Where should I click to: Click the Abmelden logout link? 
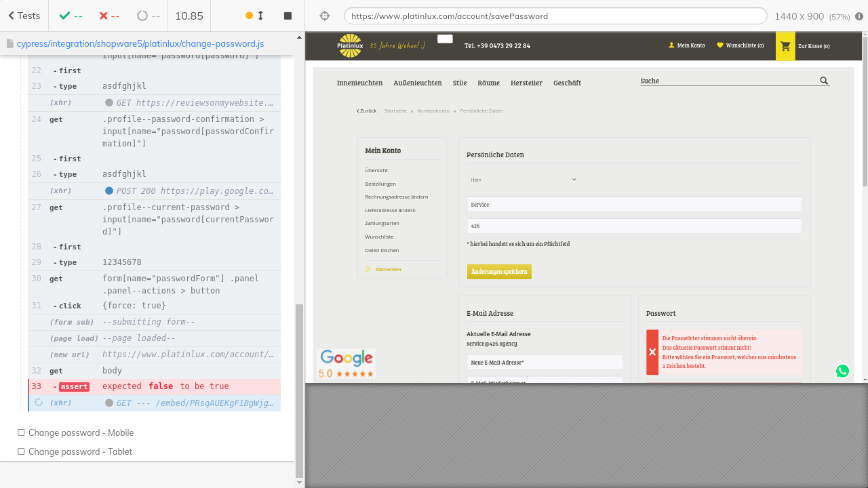click(388, 270)
